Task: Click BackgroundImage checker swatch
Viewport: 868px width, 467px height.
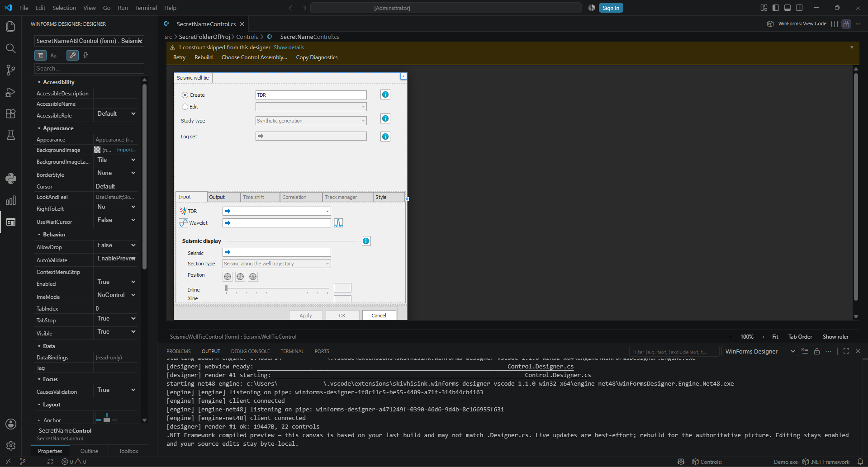Action: click(x=97, y=150)
